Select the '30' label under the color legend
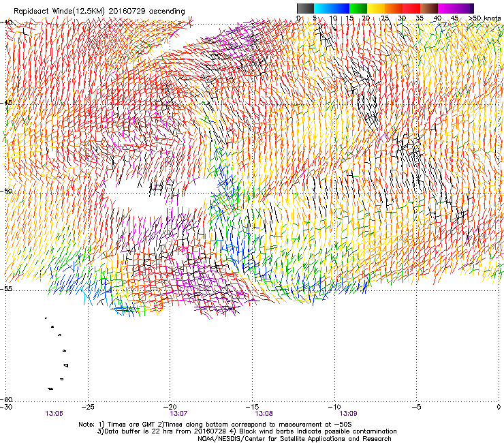The width and height of the screenshot is (504, 443). (402, 18)
